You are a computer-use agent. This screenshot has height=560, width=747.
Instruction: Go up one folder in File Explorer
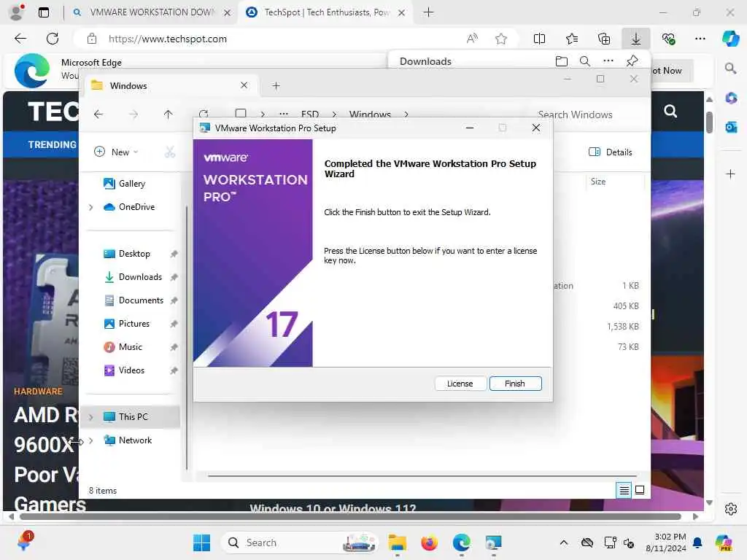coord(168,114)
